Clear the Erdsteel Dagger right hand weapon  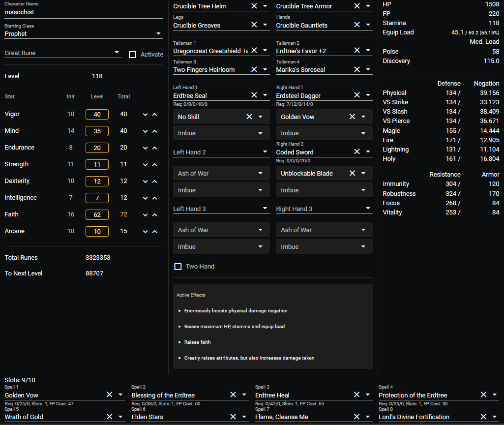click(x=357, y=95)
